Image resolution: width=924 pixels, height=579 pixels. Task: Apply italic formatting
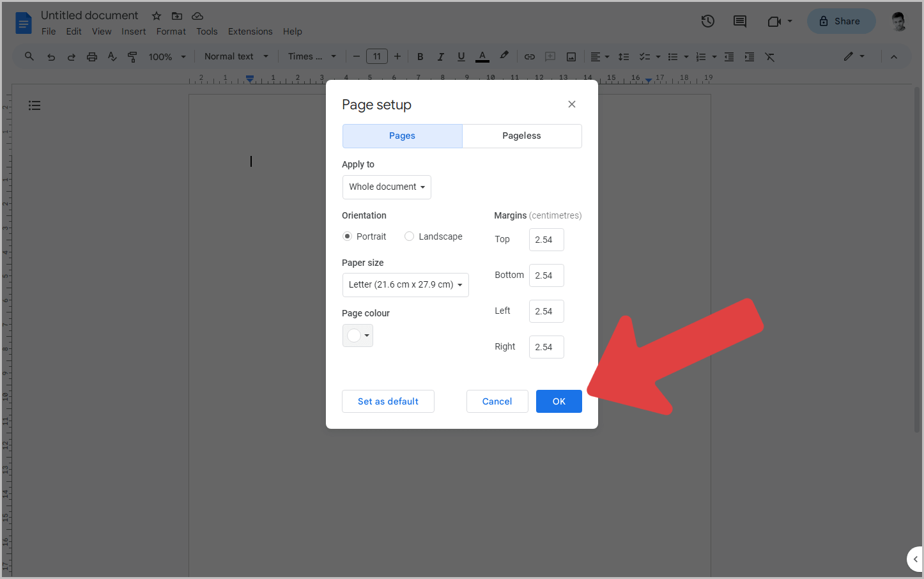tap(440, 56)
